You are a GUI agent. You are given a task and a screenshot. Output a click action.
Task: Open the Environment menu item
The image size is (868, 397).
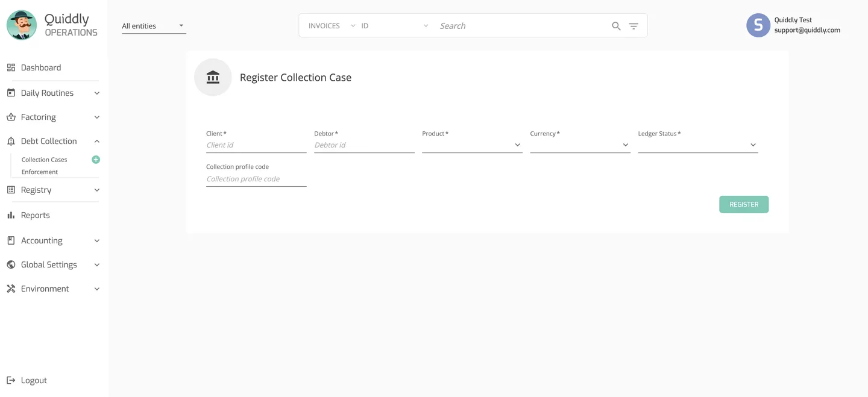coord(45,289)
